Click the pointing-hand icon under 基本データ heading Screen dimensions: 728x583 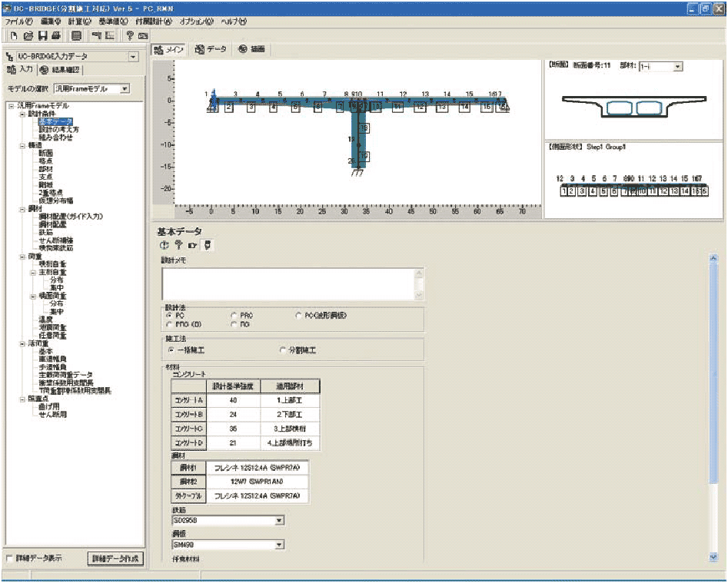[x=192, y=245]
